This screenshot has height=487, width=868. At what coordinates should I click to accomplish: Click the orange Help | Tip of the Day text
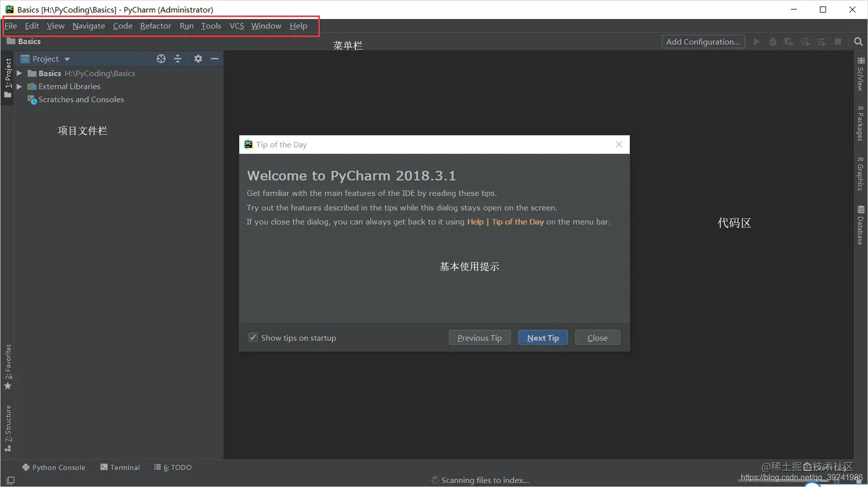pos(505,222)
